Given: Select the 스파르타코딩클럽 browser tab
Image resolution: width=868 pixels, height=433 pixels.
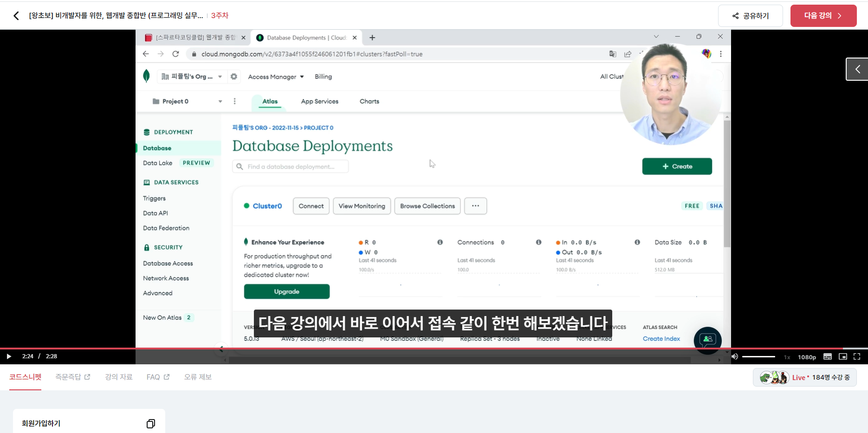Looking at the screenshot, I should tap(194, 38).
